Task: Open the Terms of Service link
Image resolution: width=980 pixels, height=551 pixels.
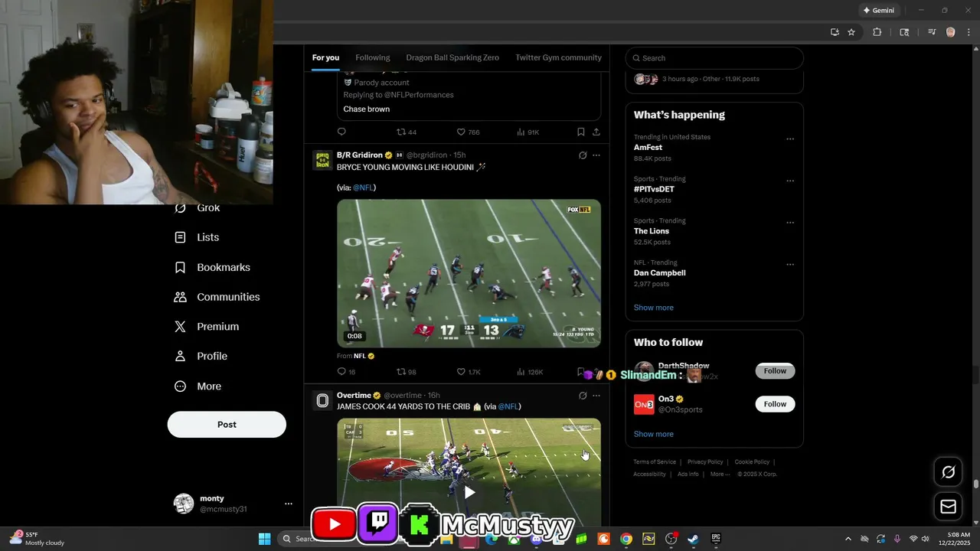Action: point(655,462)
